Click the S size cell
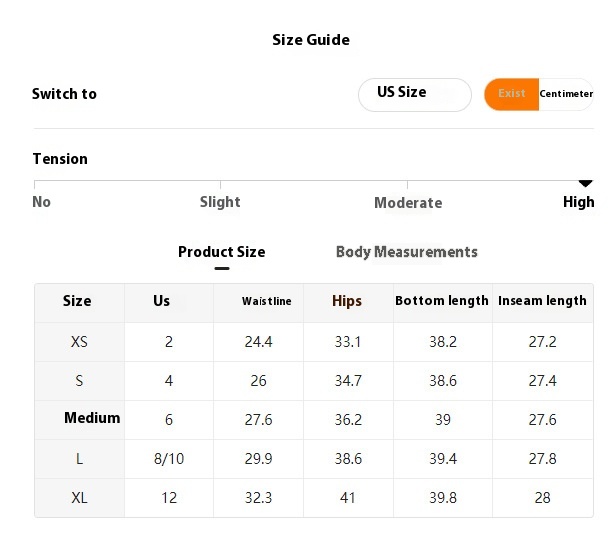The image size is (608, 536). 79,381
